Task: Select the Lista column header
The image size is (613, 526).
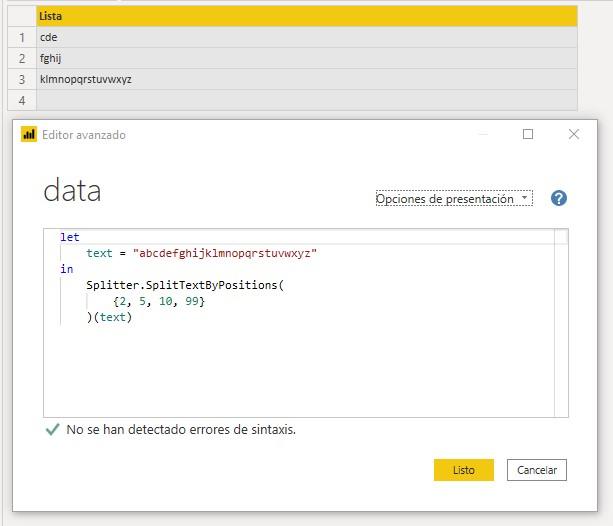Action: [306, 16]
